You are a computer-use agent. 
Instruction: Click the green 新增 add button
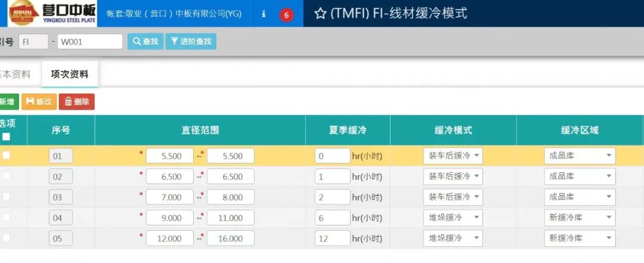8,101
